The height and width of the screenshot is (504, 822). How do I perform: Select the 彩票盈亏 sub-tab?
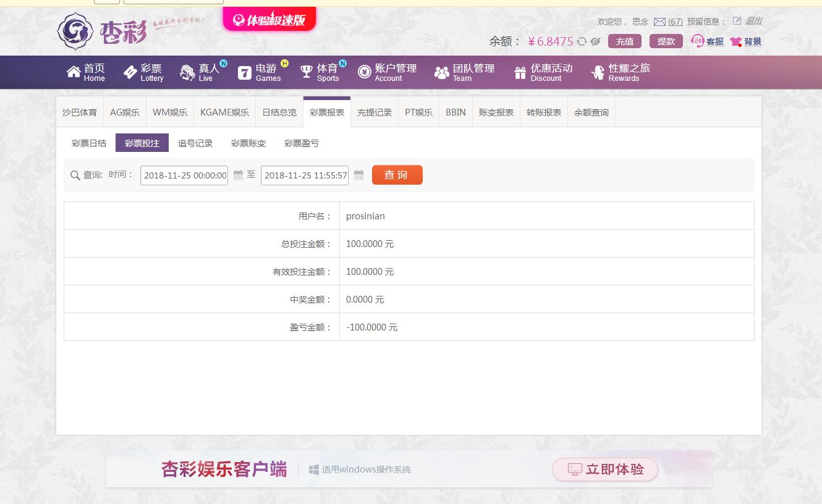302,143
